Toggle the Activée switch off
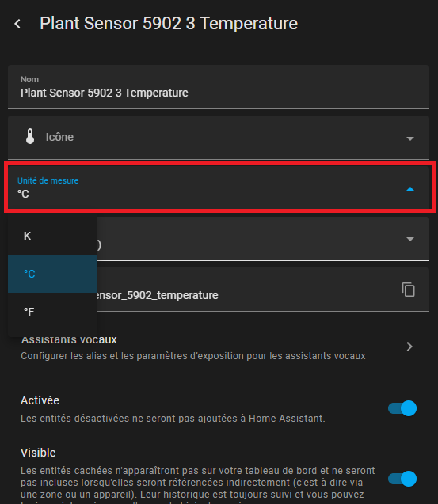The height and width of the screenshot is (504, 438). pos(402,408)
